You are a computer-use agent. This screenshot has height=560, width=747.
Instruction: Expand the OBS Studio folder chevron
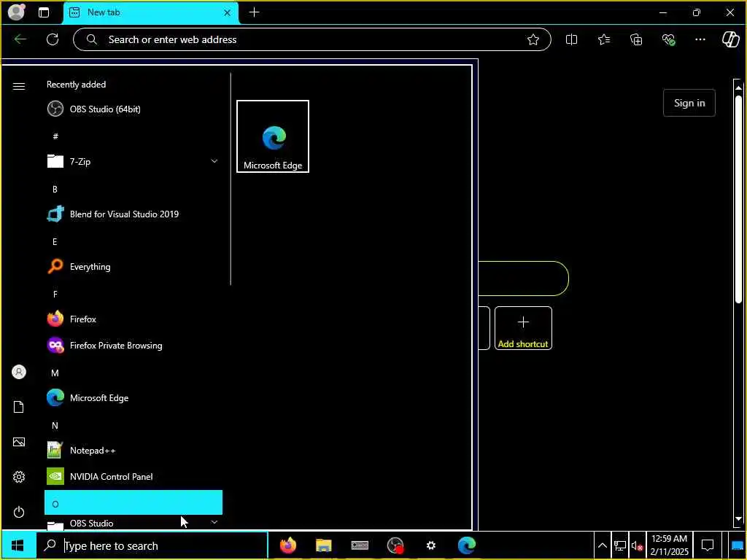214,522
